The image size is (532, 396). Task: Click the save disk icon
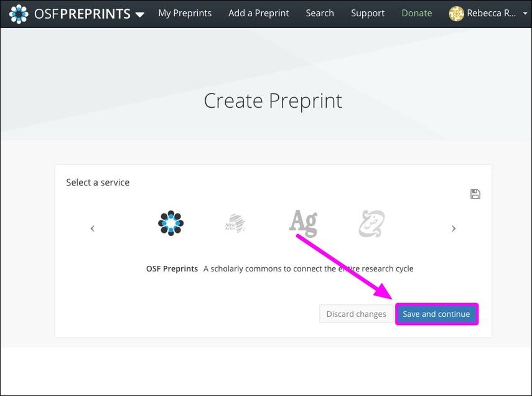coord(475,194)
